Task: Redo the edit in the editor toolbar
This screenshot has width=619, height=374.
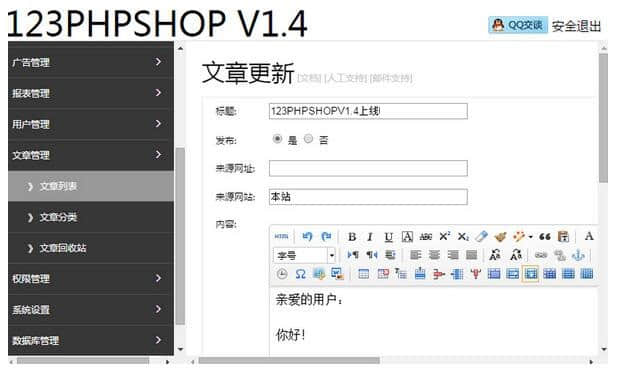Action: point(326,236)
